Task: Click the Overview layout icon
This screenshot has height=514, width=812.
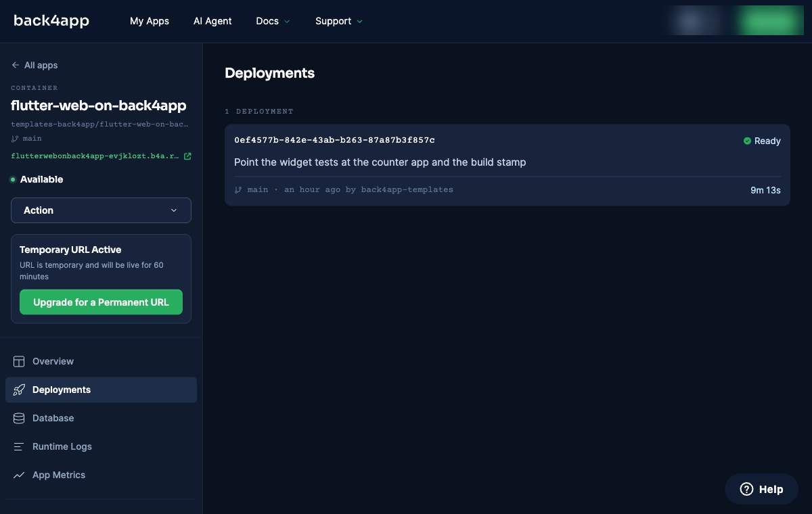Action: [19, 361]
